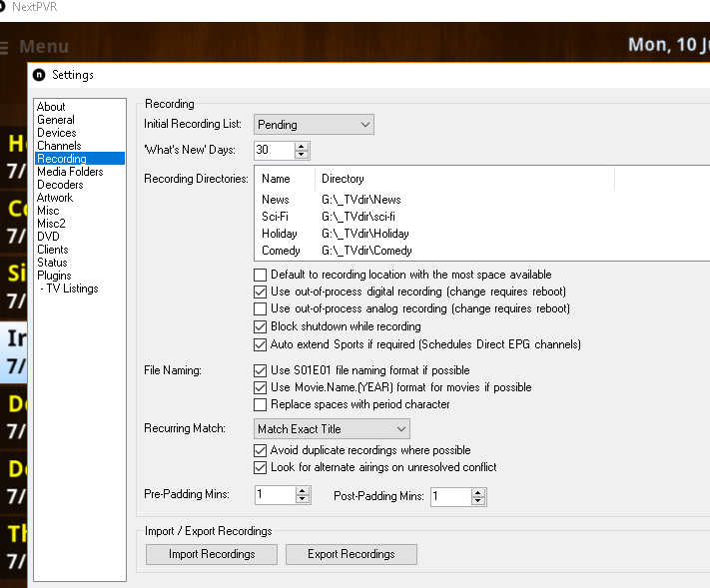Select the News recording directory row
The image size is (710, 588).
481,200
